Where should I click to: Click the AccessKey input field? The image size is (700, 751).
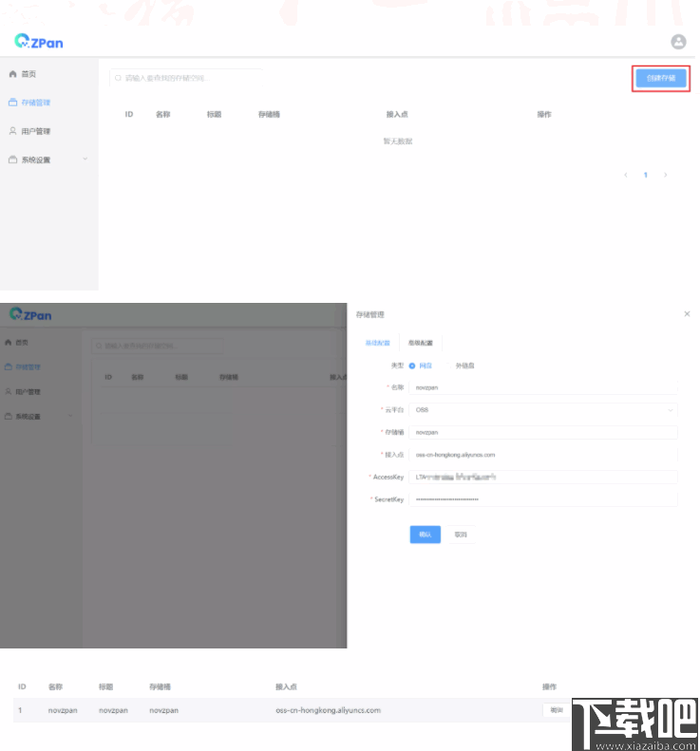[543, 477]
